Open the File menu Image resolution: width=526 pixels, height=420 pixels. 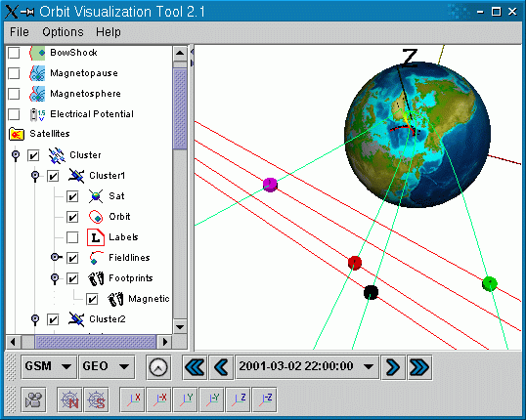(20, 32)
